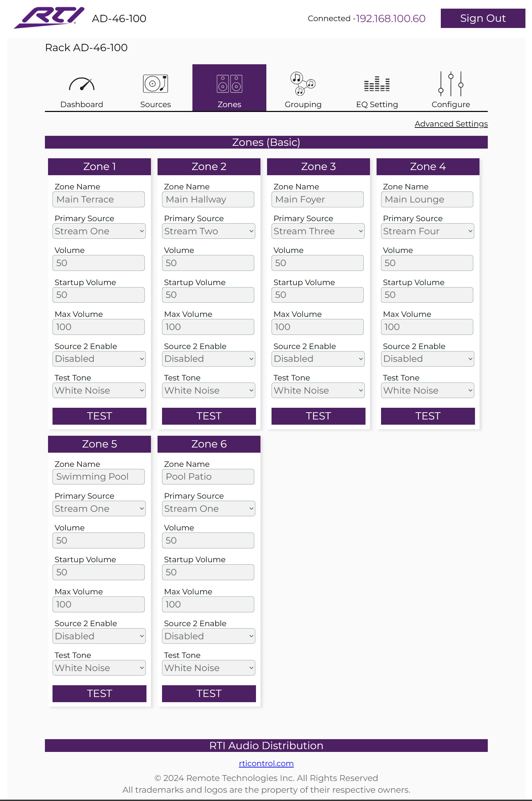Expand Zone 5 Primary Source dropdown

[x=99, y=509]
